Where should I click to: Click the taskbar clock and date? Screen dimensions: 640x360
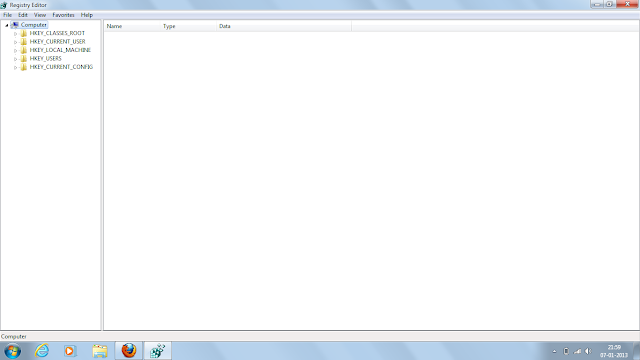(x=613, y=351)
